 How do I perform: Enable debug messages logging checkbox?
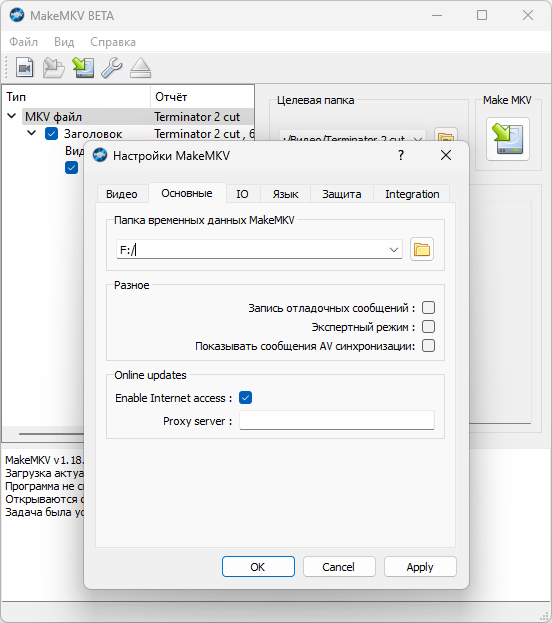pos(428,308)
